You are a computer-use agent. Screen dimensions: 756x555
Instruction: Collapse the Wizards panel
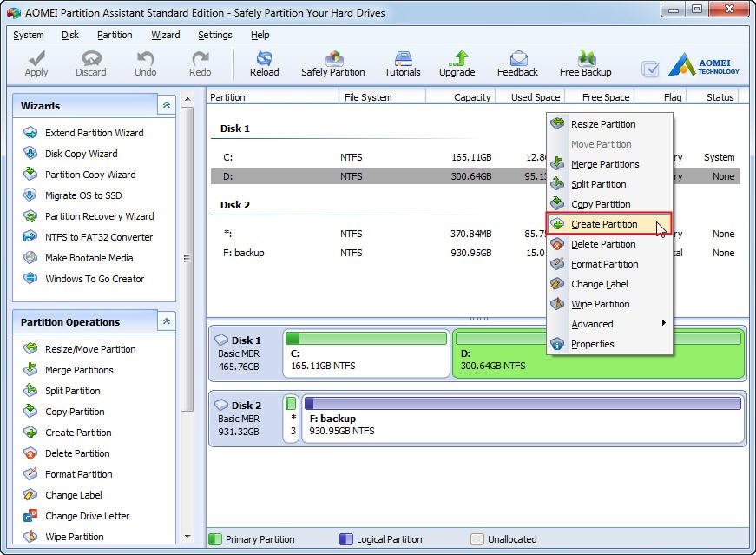167,105
